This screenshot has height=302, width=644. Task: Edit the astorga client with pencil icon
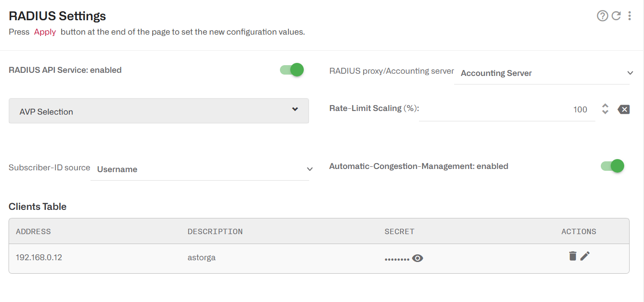(585, 256)
